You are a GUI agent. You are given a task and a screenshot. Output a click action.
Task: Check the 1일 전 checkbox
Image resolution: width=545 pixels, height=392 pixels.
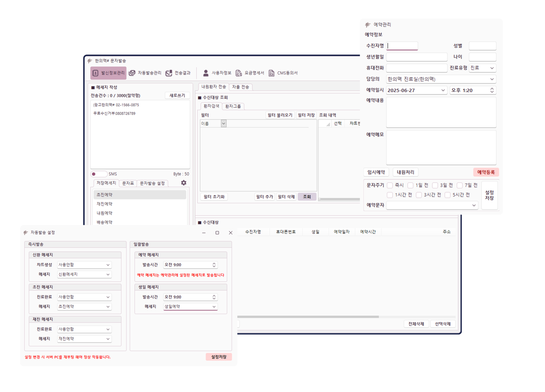[x=411, y=185]
